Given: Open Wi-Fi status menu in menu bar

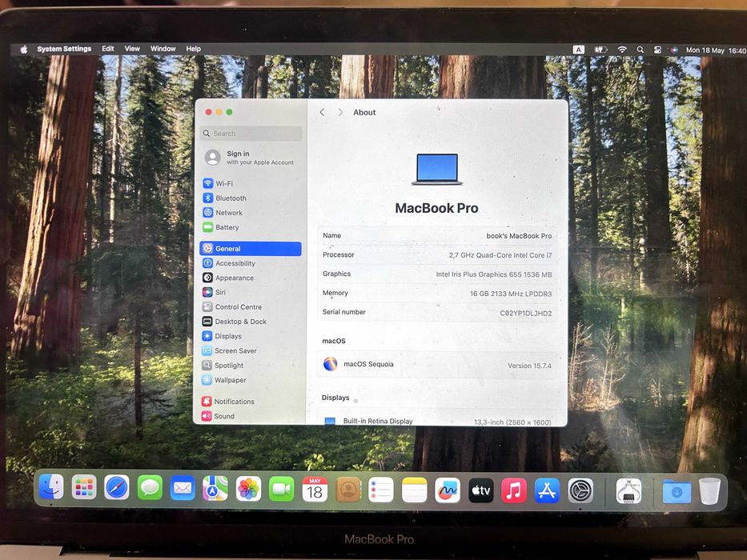Looking at the screenshot, I should 622,50.
